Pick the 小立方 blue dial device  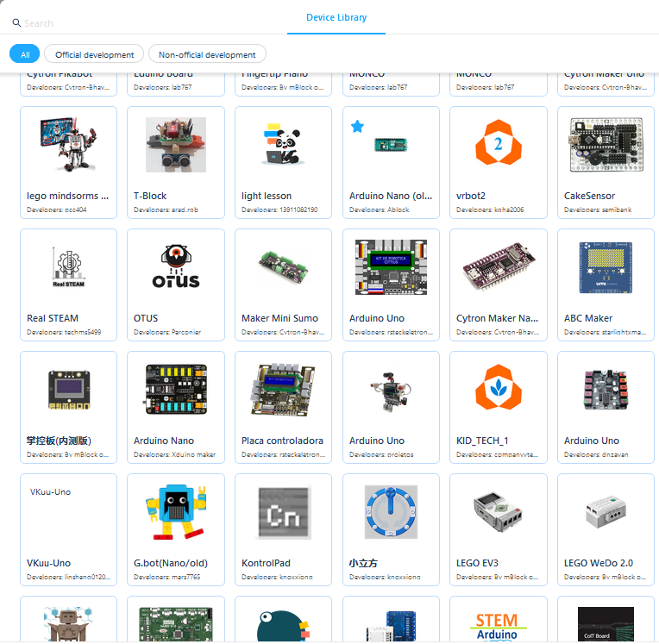tap(391, 529)
